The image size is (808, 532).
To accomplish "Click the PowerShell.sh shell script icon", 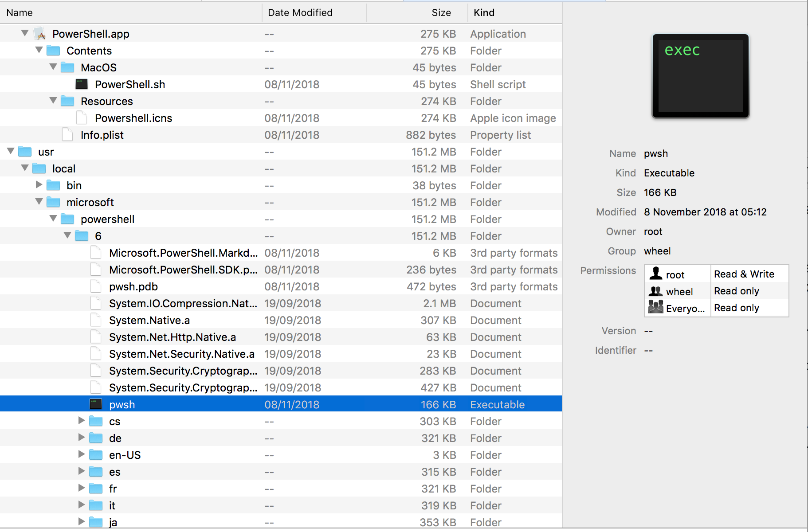I will (82, 84).
